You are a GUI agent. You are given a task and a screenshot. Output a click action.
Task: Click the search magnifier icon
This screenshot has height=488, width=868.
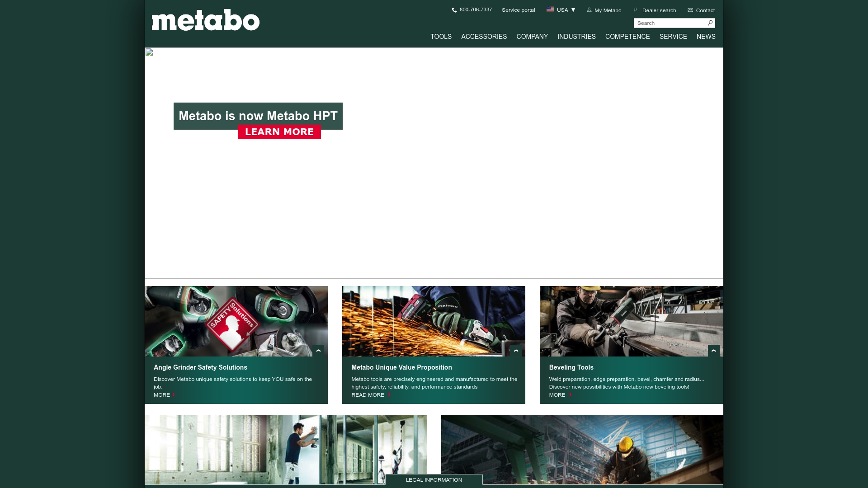[710, 23]
